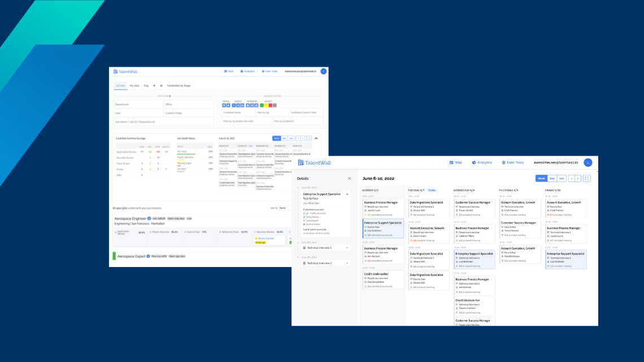Switch front calendar to Day view

552,178
